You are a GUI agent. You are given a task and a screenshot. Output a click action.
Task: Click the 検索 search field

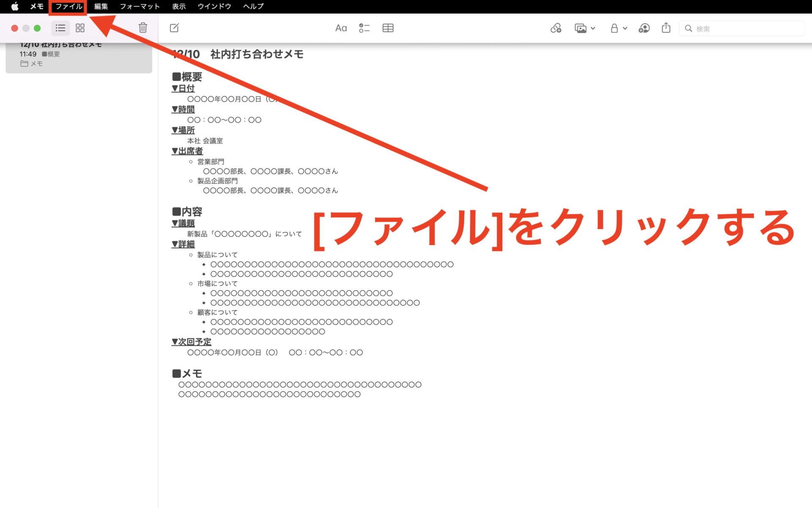742,28
